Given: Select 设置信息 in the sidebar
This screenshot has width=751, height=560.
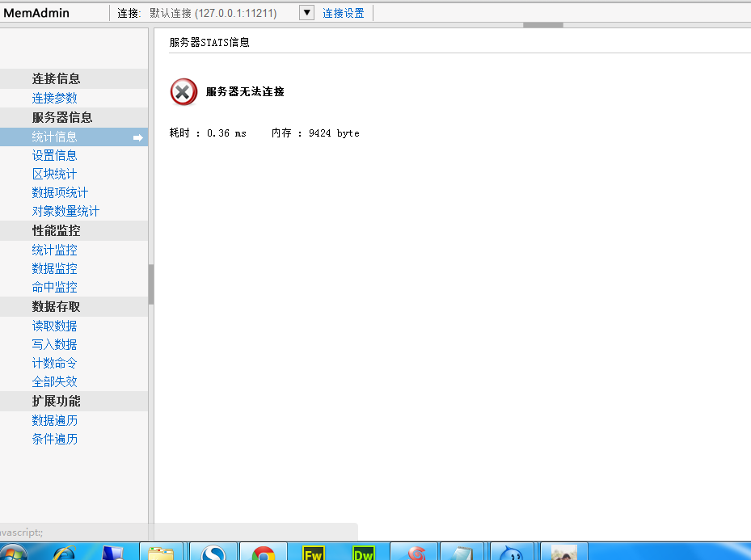Looking at the screenshot, I should click(x=55, y=155).
